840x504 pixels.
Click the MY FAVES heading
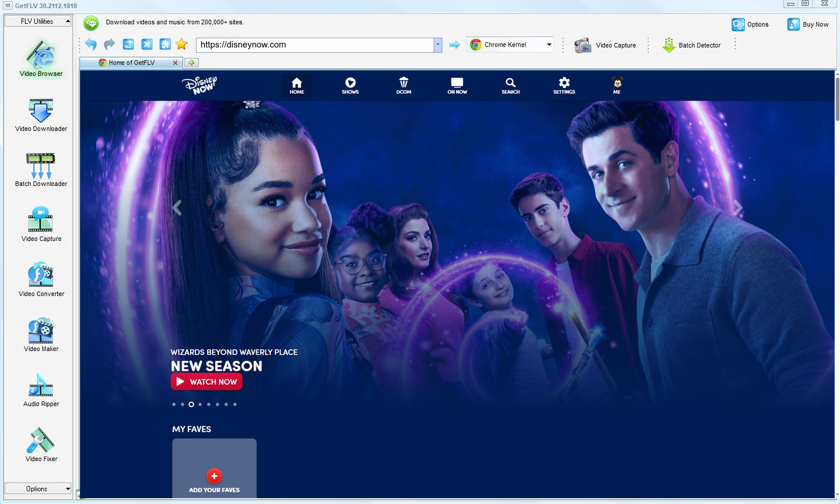pyautogui.click(x=192, y=429)
